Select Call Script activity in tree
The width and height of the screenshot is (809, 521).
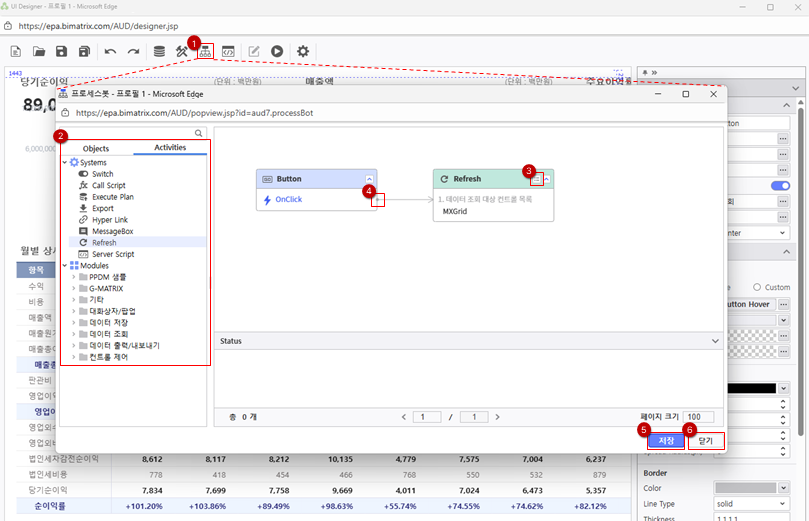pyautogui.click(x=108, y=185)
